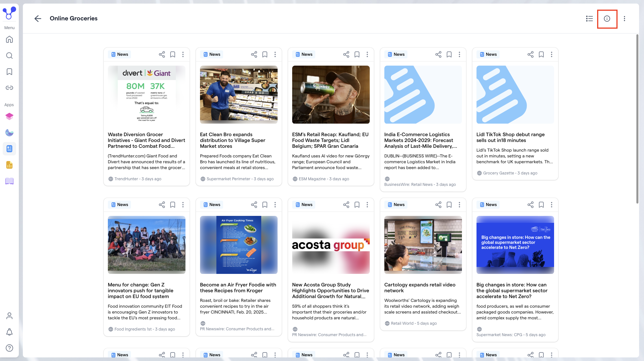644x361 pixels.
Task: Open the options menu on the Eat Clean Bro card
Action: [275, 54]
